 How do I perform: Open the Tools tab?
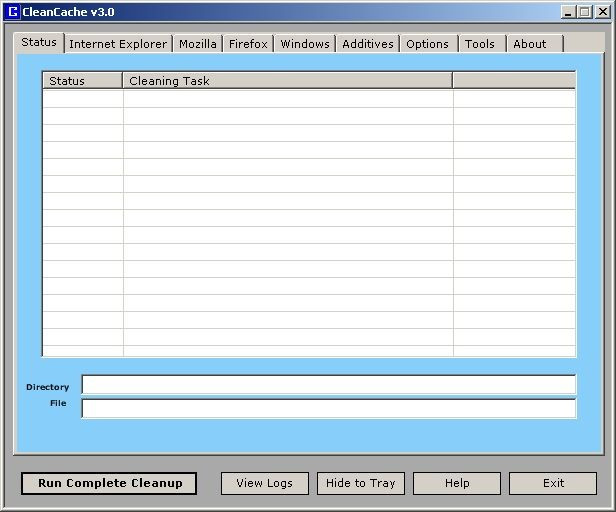[480, 44]
